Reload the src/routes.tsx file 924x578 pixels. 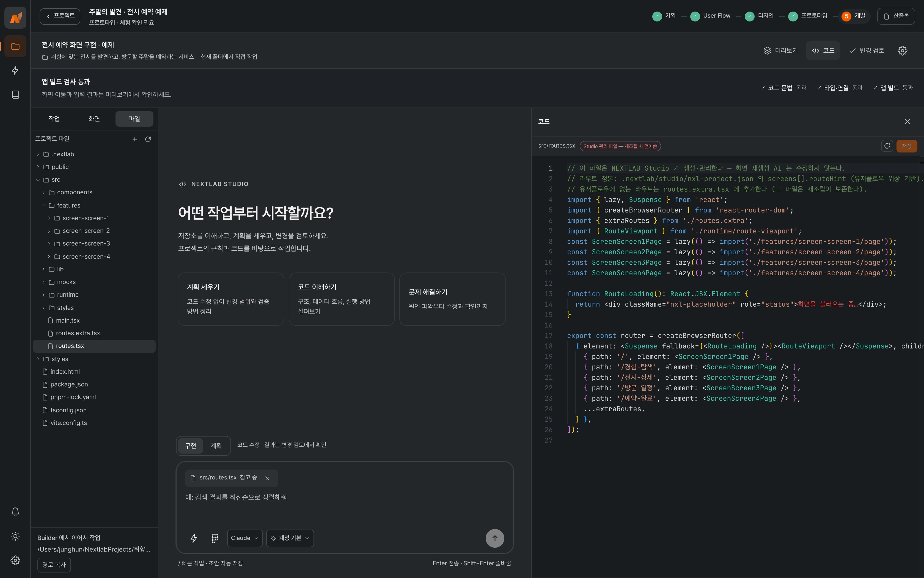[x=887, y=146]
